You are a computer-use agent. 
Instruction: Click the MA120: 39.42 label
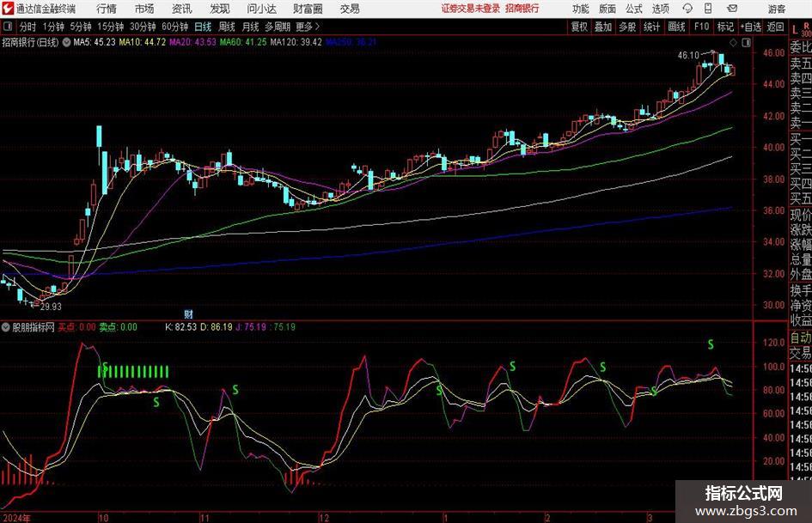click(296, 42)
